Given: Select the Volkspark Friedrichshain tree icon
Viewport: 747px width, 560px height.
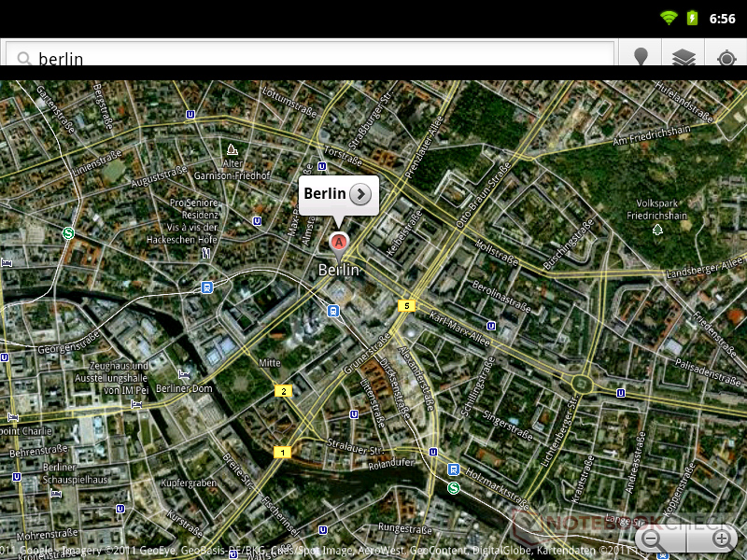Looking at the screenshot, I should [x=657, y=230].
